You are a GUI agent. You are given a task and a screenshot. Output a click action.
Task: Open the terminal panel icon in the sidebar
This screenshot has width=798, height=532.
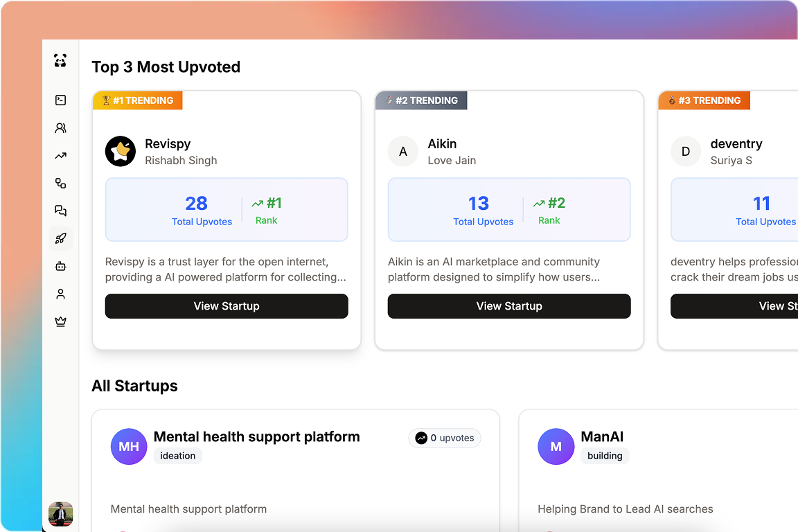pos(60,100)
